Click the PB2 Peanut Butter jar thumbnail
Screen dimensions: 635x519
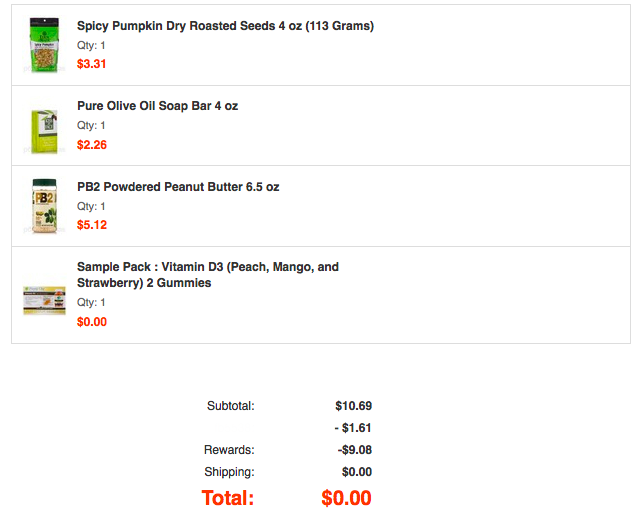click(44, 207)
